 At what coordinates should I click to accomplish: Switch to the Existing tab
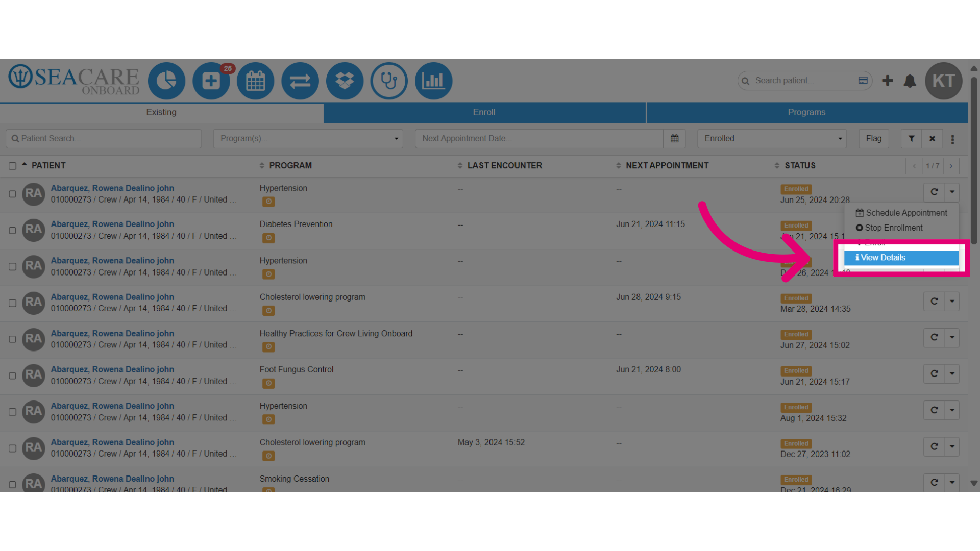[161, 113]
